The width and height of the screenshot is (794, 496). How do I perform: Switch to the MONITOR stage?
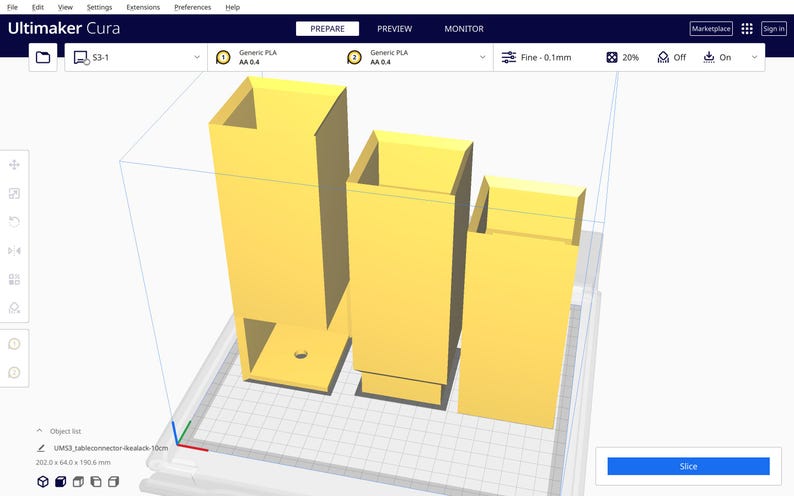click(464, 29)
